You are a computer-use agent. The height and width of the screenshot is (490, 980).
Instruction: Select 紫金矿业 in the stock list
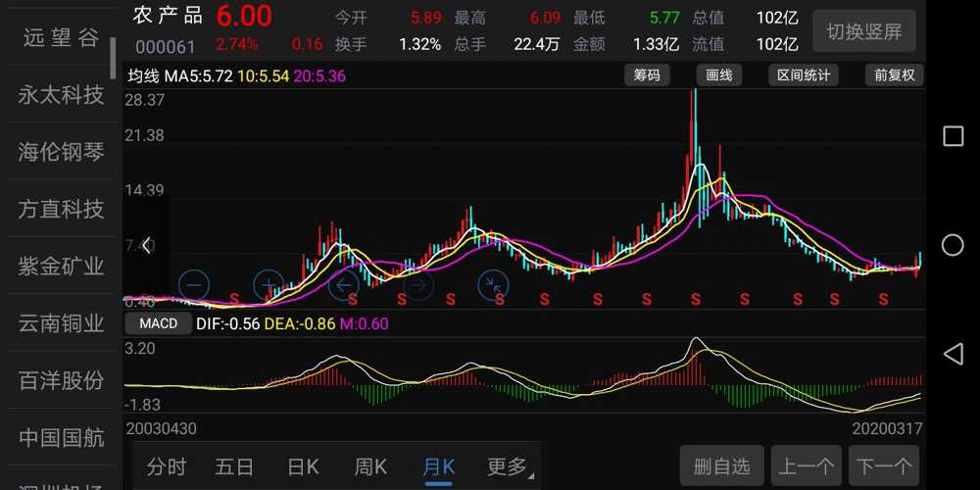[61, 267]
